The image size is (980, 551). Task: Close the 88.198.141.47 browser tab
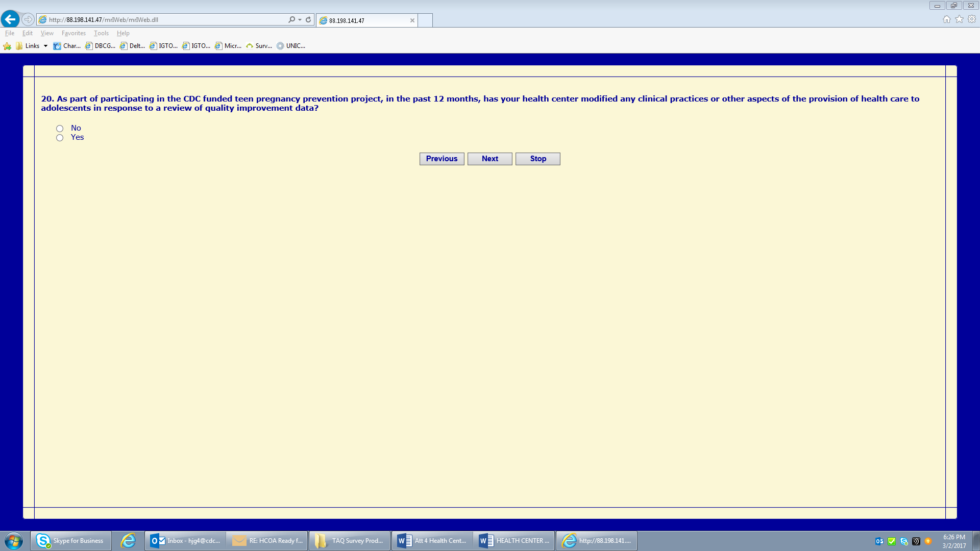coord(412,20)
